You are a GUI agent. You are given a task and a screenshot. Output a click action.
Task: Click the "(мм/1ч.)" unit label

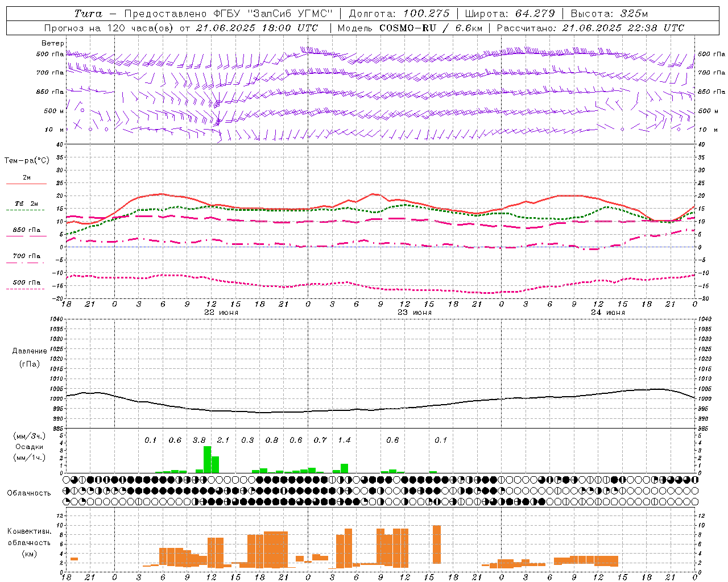(30, 458)
